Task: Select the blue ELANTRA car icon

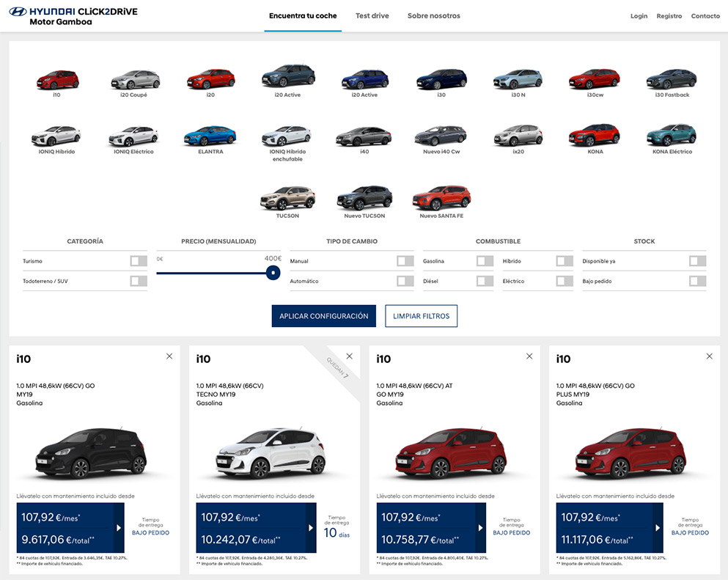Action: (x=210, y=136)
